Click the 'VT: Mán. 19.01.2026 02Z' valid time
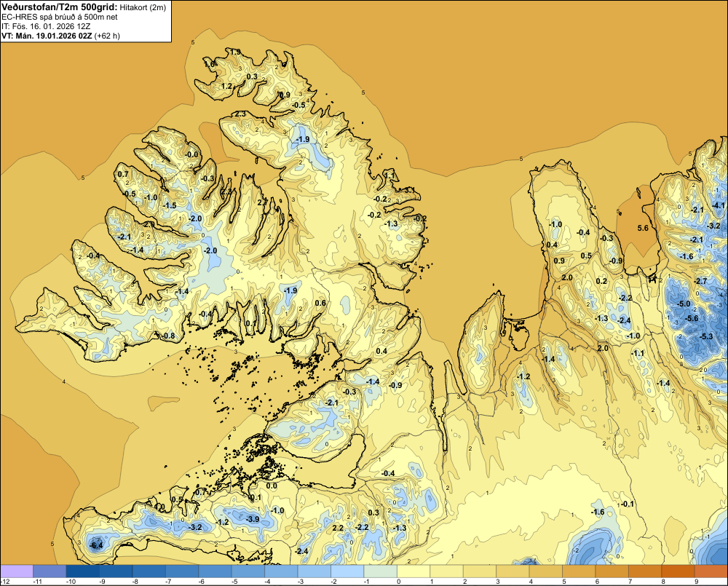 tap(47, 36)
